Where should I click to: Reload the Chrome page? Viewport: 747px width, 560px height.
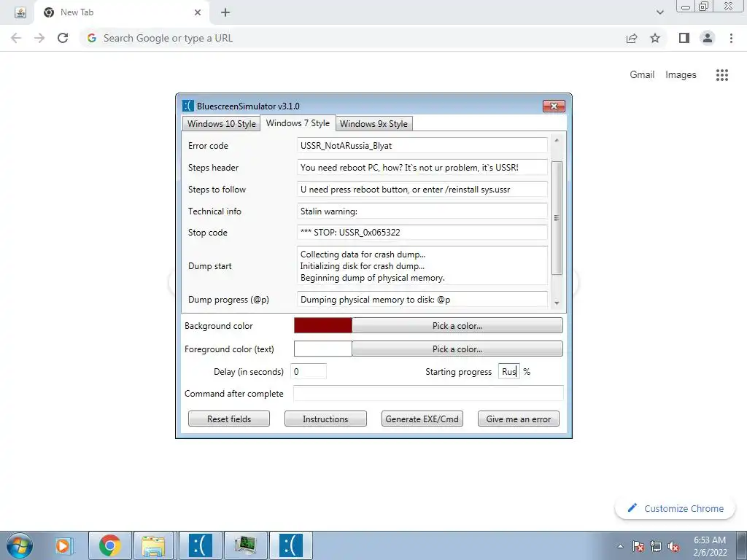coord(63,38)
